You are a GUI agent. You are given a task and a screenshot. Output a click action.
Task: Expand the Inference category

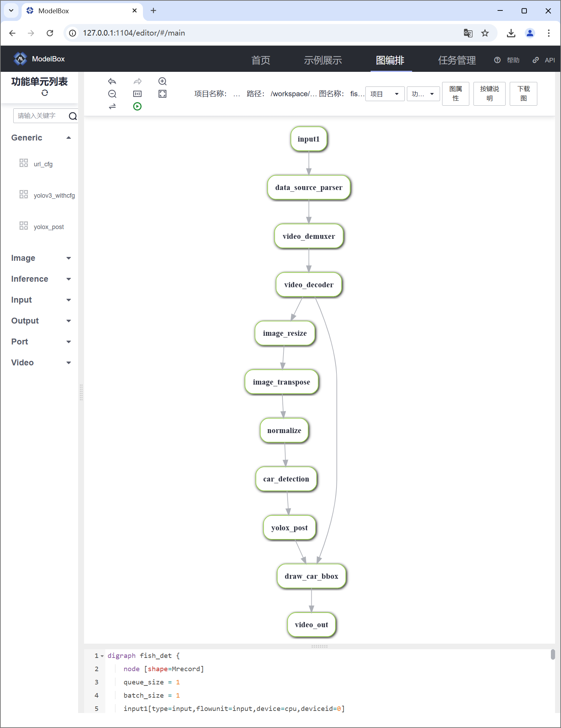(69, 279)
